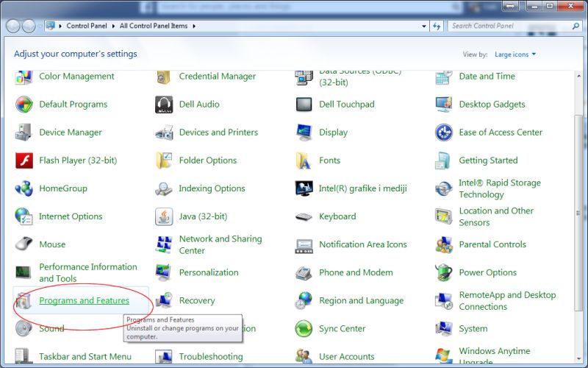588x368 pixels.
Task: Open the Intel Rapid Storage Technology link
Action: [x=500, y=188]
